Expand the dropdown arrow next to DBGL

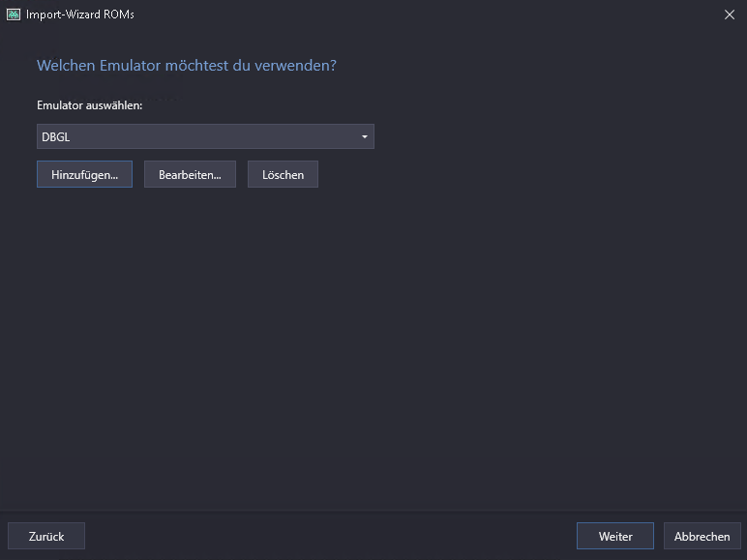364,136
